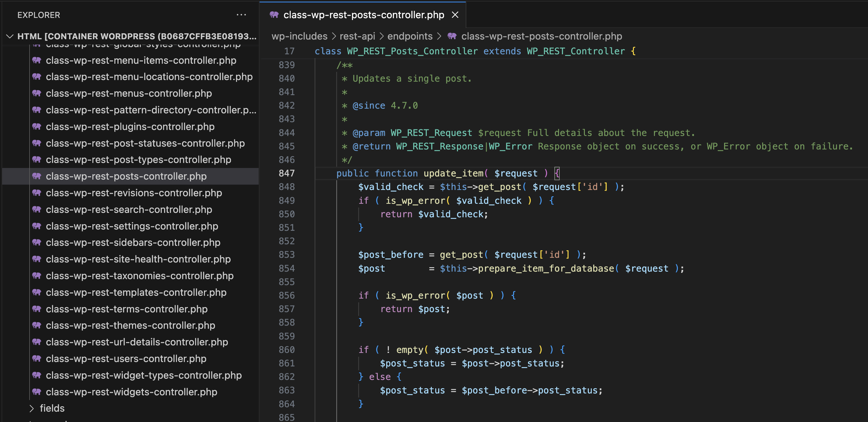Click PHP icon of class-wp-rest-menu-locations-controller.php
868x422 pixels.
pyautogui.click(x=37, y=77)
